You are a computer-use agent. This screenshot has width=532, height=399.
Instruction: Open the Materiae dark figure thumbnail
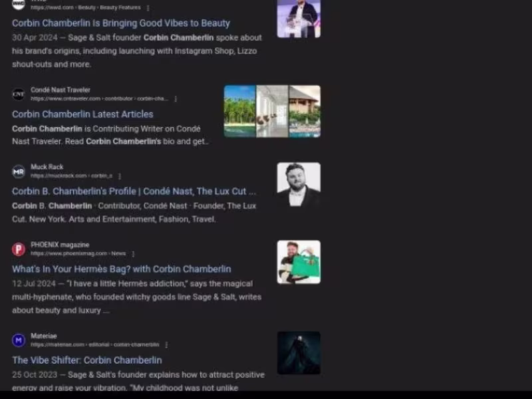299,353
